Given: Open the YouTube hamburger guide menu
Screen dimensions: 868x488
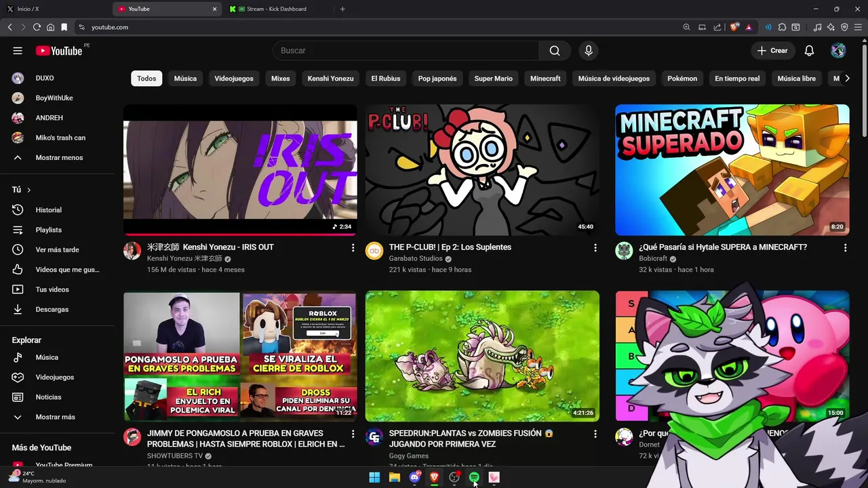Looking at the screenshot, I should point(18,51).
